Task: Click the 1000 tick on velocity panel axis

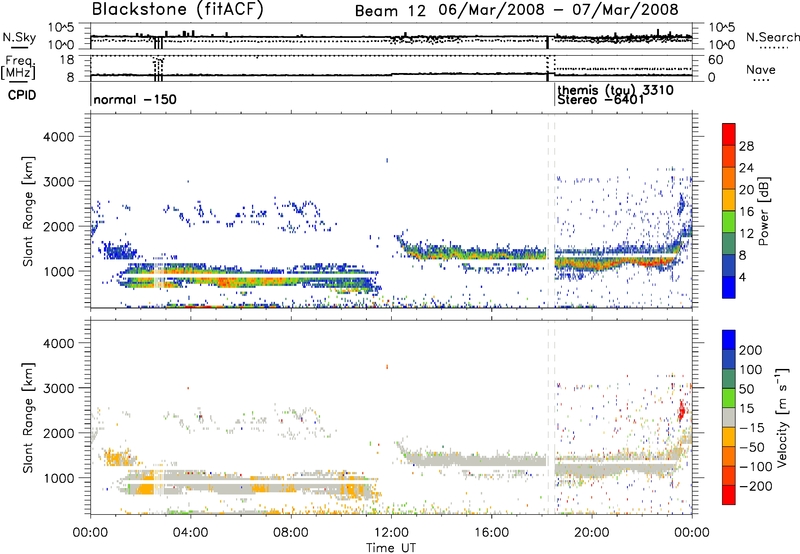Action: click(x=58, y=478)
